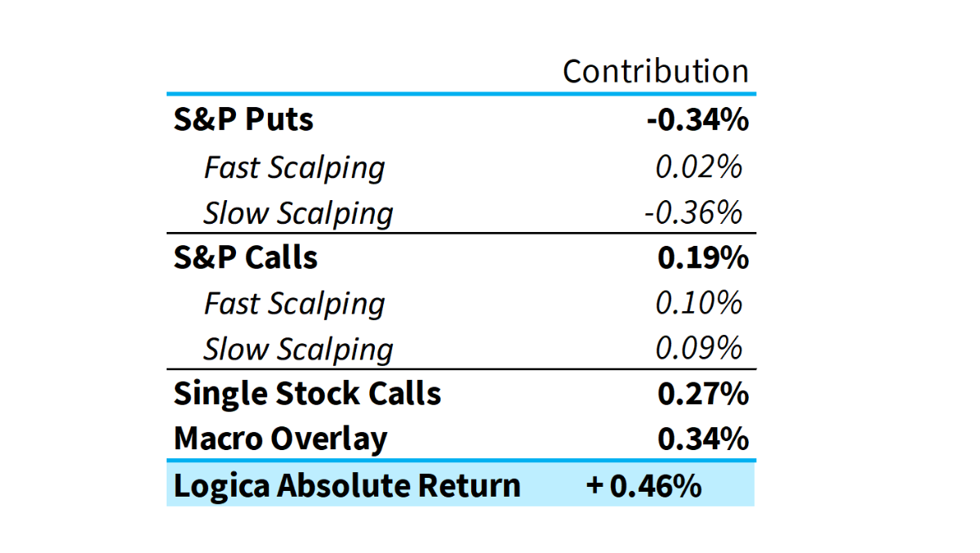Click the 0.19% S&P Calls value
The image size is (980, 553).
point(703,258)
